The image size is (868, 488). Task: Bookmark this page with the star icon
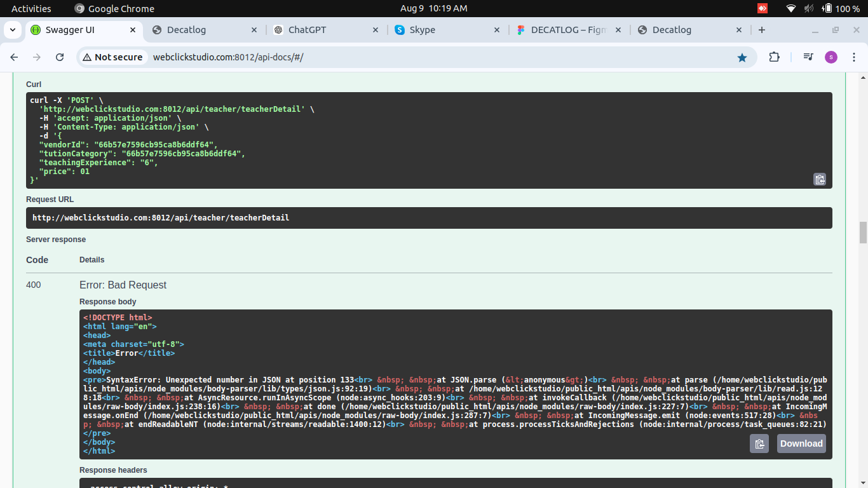pyautogui.click(x=742, y=57)
